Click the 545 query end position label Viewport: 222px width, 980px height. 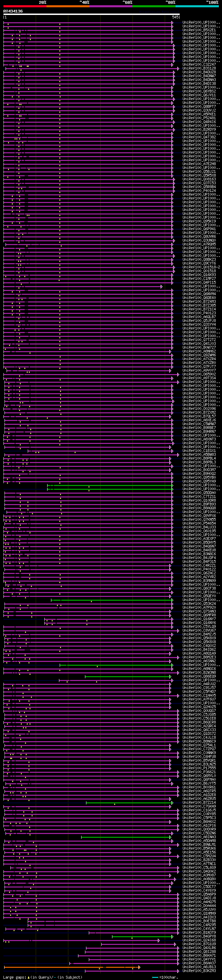click(175, 17)
